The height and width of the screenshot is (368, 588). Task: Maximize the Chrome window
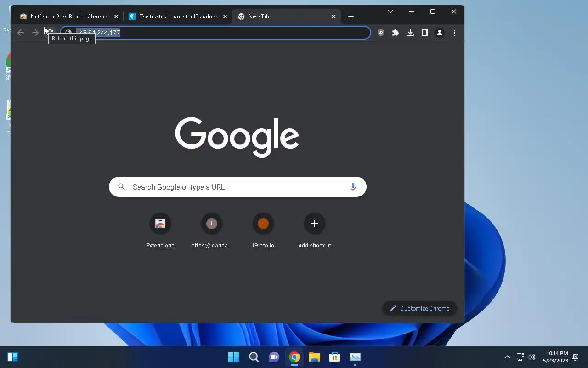(433, 11)
